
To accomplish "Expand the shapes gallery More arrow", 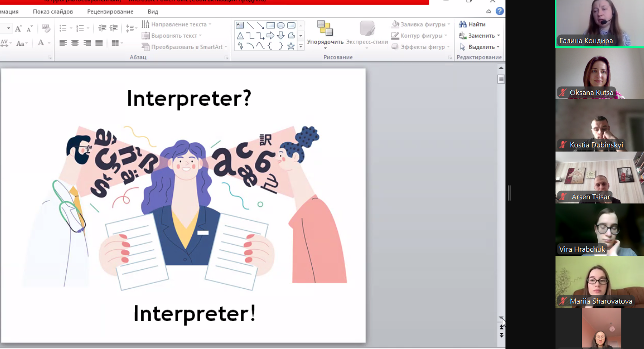I will [x=301, y=46].
